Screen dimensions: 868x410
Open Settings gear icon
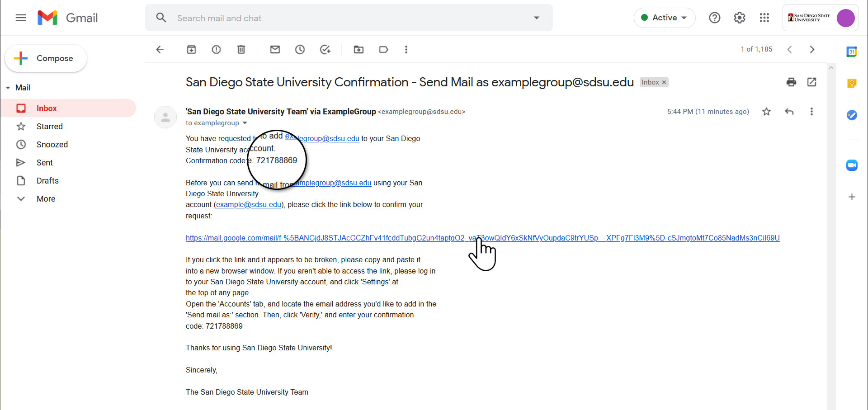click(x=740, y=18)
